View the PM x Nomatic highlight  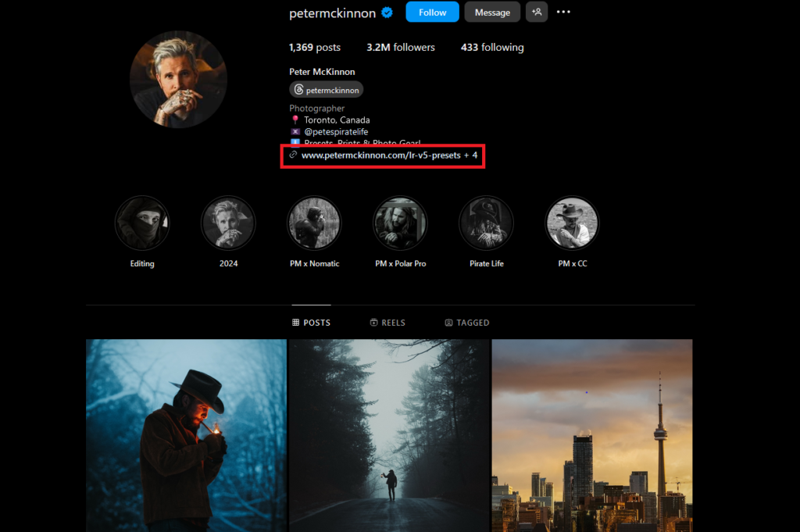tap(314, 223)
